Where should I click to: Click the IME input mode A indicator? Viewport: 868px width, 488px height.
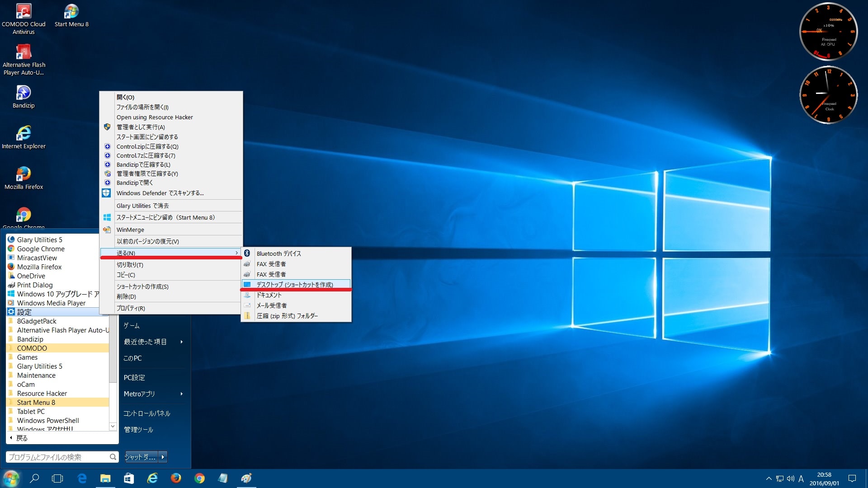pyautogui.click(x=801, y=479)
